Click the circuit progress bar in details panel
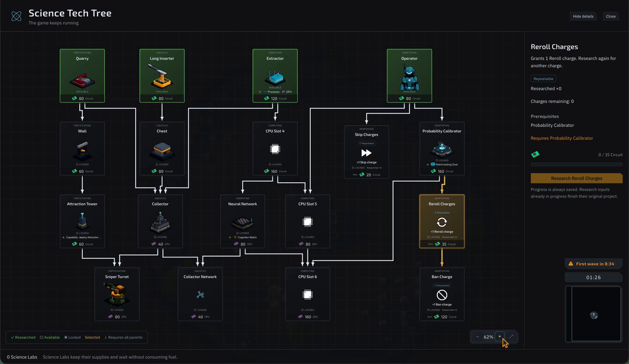Screen dimensions: 629x364 pos(577,164)
